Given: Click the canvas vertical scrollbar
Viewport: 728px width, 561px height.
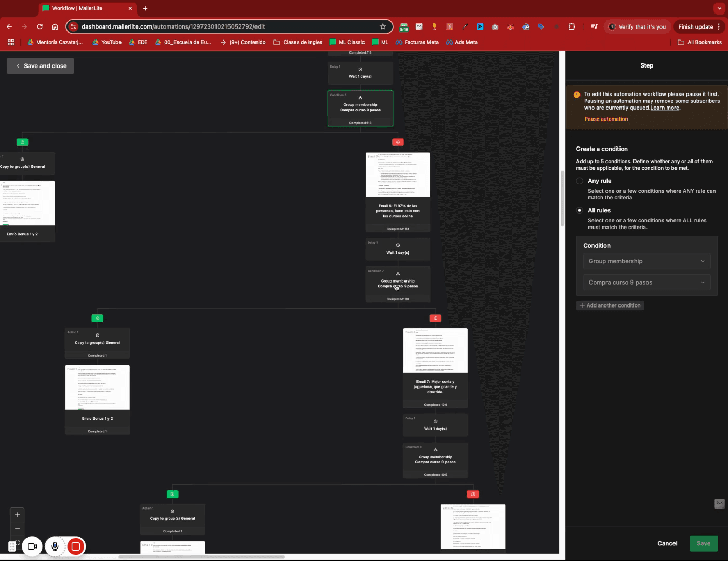Looking at the screenshot, I should [562, 199].
